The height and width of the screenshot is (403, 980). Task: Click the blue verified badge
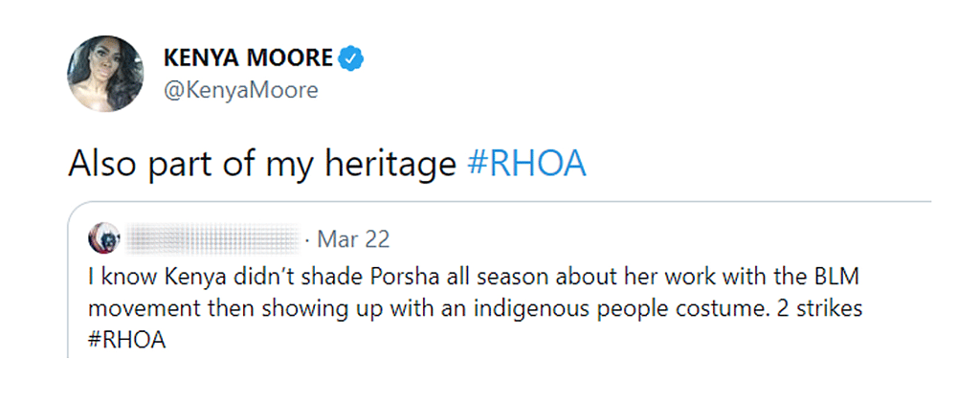[352, 58]
